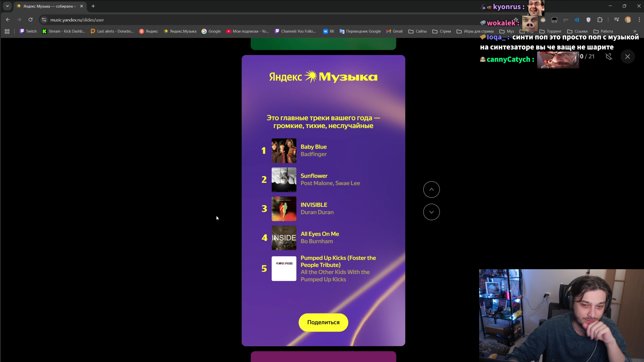Open the Chrome three-dot menu
Viewport: 644px width, 362px height.
click(x=639, y=20)
